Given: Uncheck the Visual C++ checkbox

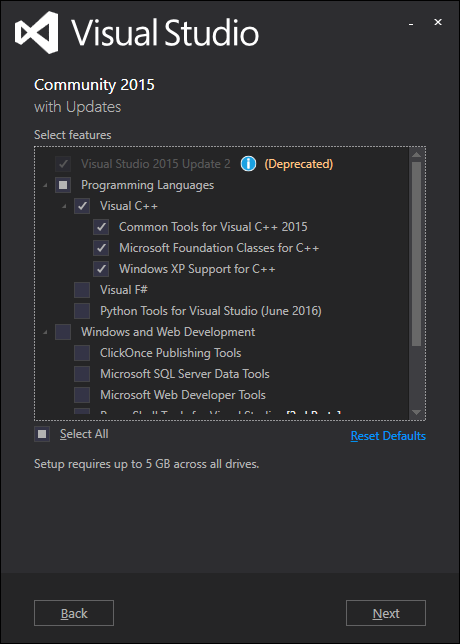Looking at the screenshot, I should pyautogui.click(x=82, y=206).
